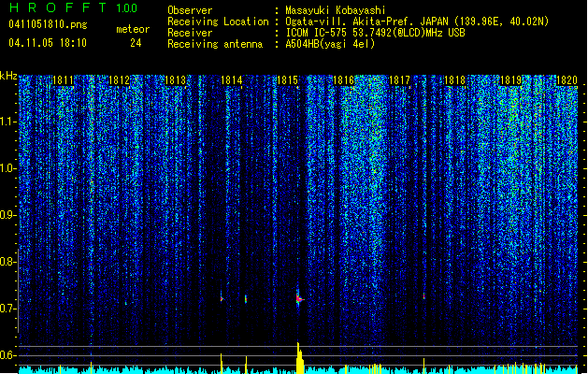Click the 0.6 kHz axis label
This screenshot has width=588, height=374.
[x=8, y=355]
